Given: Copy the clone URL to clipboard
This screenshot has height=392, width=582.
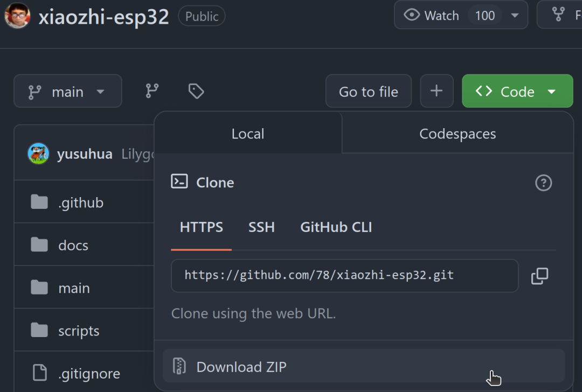Looking at the screenshot, I should pos(539,276).
